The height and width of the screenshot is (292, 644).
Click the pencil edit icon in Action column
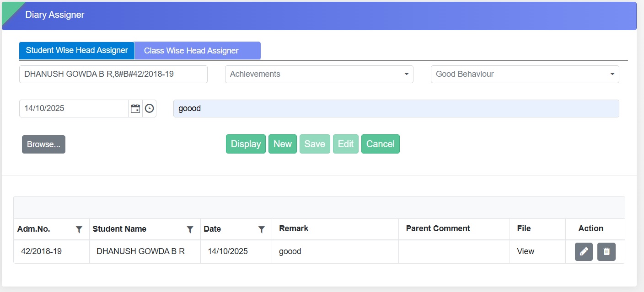tap(584, 252)
